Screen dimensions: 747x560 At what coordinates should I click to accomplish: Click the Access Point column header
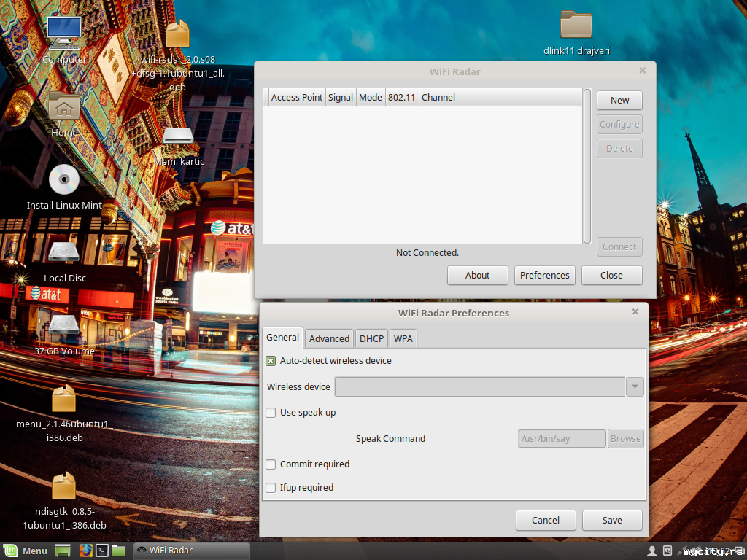click(x=296, y=98)
